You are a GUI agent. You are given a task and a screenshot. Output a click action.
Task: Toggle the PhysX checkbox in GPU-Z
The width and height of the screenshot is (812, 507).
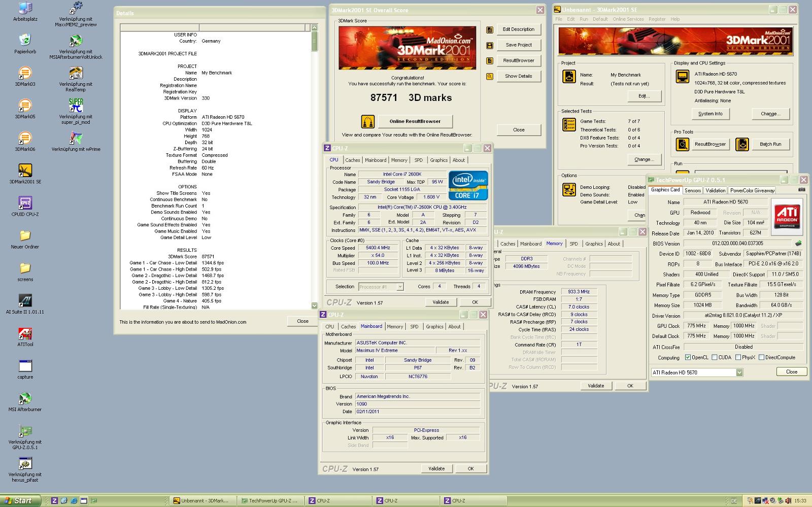(737, 357)
